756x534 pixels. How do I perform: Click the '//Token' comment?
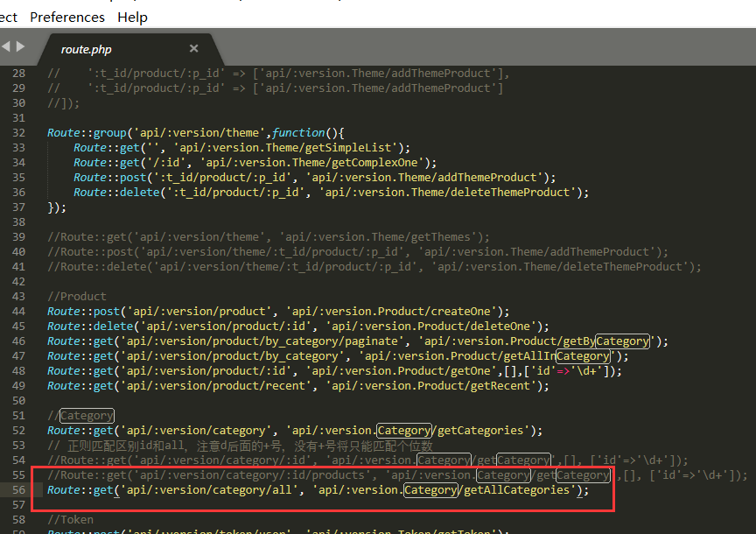click(x=70, y=520)
